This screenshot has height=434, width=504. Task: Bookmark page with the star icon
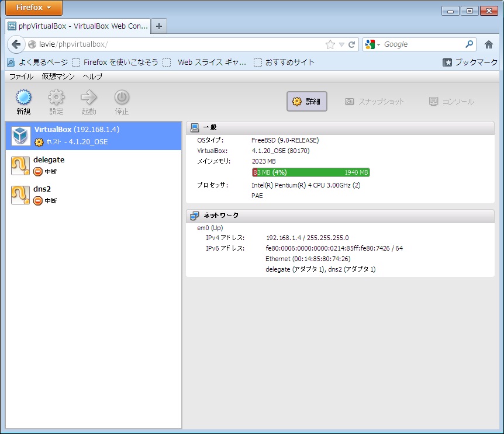(x=330, y=44)
